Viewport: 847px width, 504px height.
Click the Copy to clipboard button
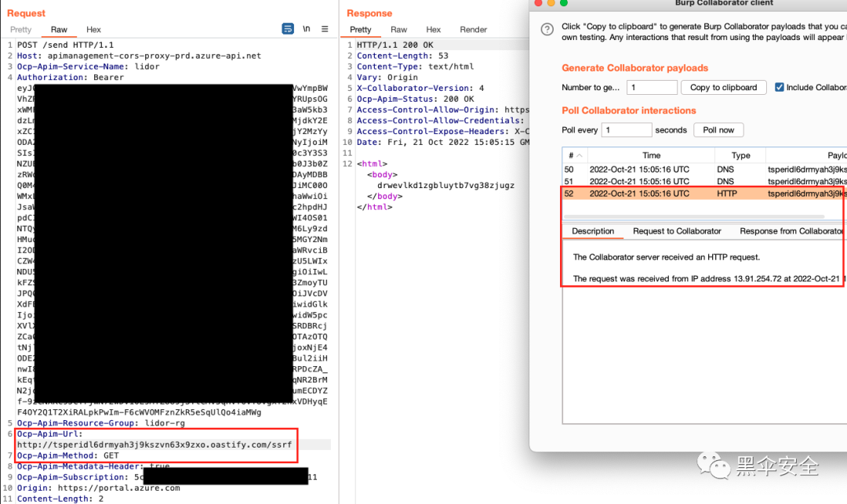[723, 87]
